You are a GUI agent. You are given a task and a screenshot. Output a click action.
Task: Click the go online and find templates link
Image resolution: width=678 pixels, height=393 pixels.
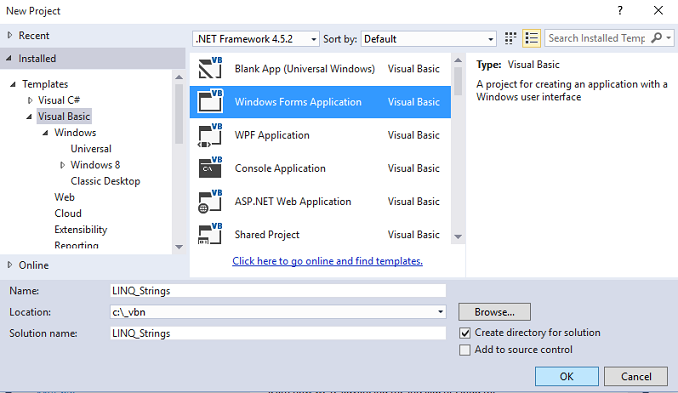327,261
